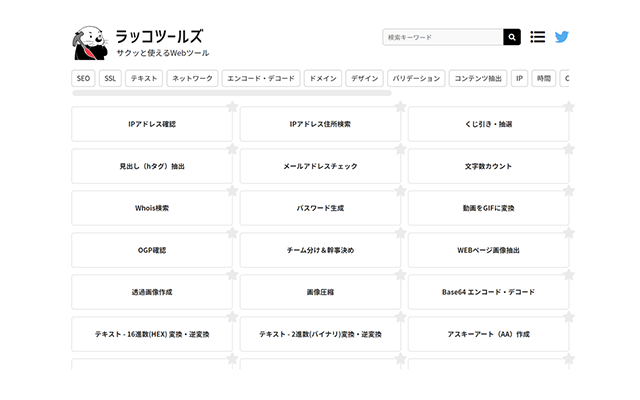
Task: Focus the 検索キーワード search field
Action: coord(442,37)
